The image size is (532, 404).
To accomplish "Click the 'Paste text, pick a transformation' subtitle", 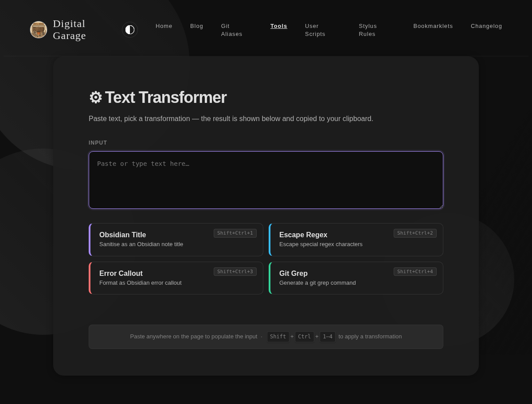I will (231, 119).
